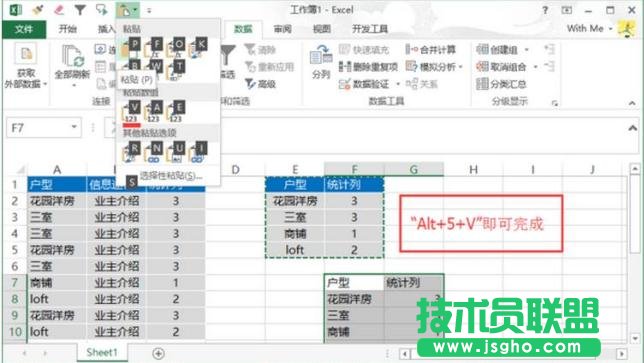This screenshot has width=644, height=363.
Task: Select row 5 header
Action: pyautogui.click(x=15, y=250)
